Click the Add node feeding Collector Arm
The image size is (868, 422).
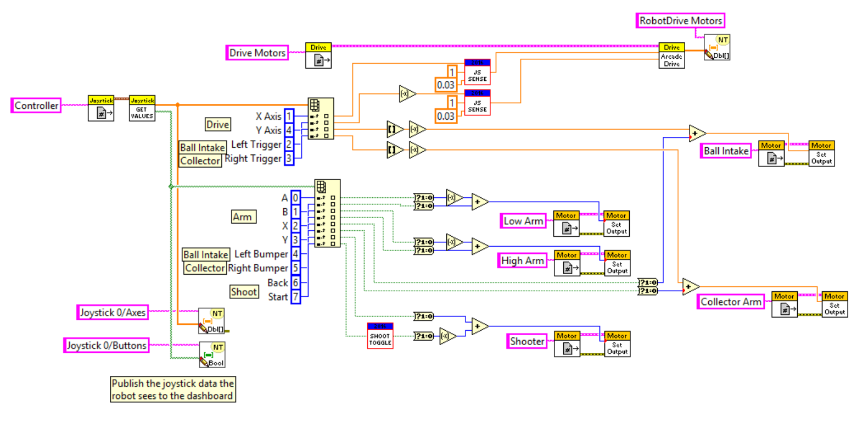click(690, 287)
